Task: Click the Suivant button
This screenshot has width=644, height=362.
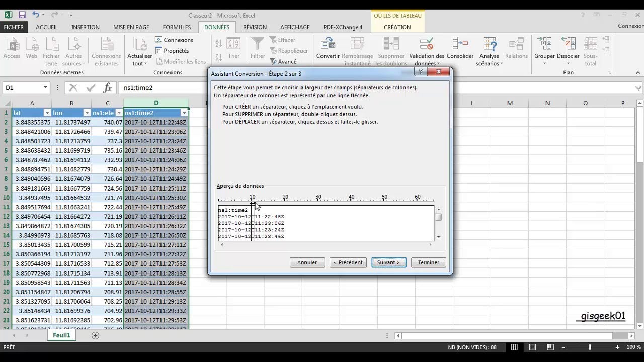Action: point(388,262)
